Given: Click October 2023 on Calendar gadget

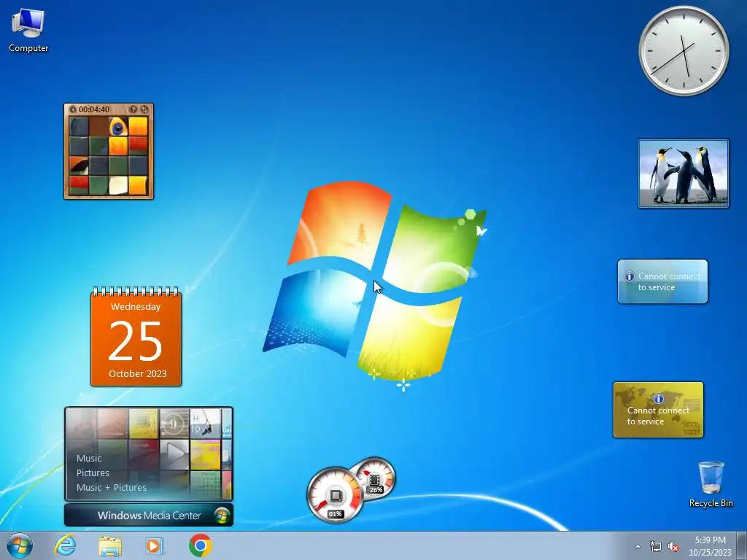Looking at the screenshot, I should pos(138,374).
